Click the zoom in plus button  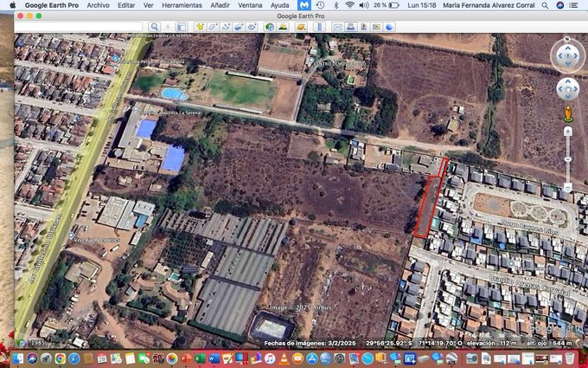[x=568, y=132]
